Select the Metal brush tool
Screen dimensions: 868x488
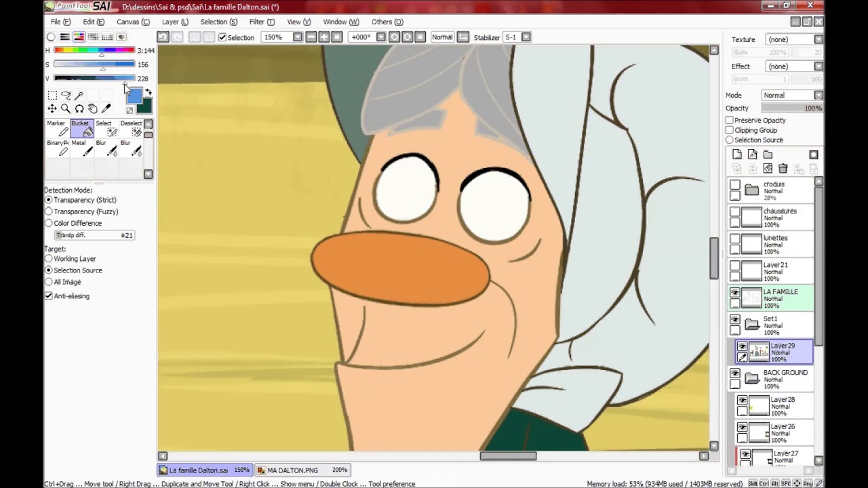[x=82, y=148]
